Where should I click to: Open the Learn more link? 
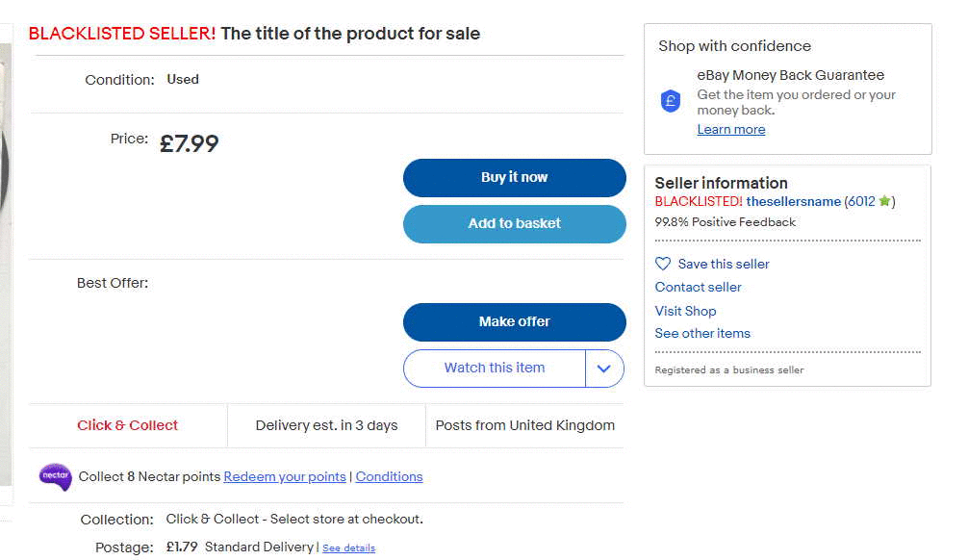pyautogui.click(x=731, y=130)
